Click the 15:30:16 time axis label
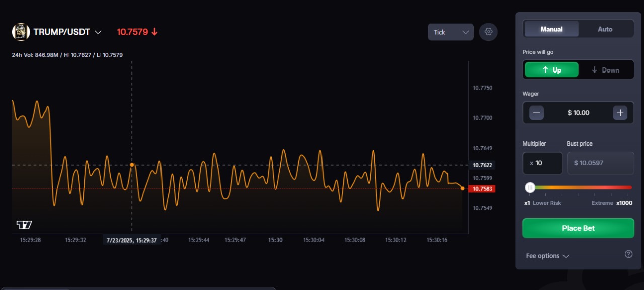 pyautogui.click(x=437, y=240)
